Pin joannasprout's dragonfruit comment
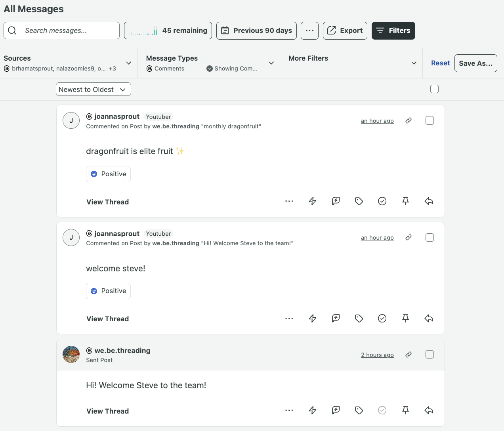Screen dimensions: 504x431 tap(405, 201)
